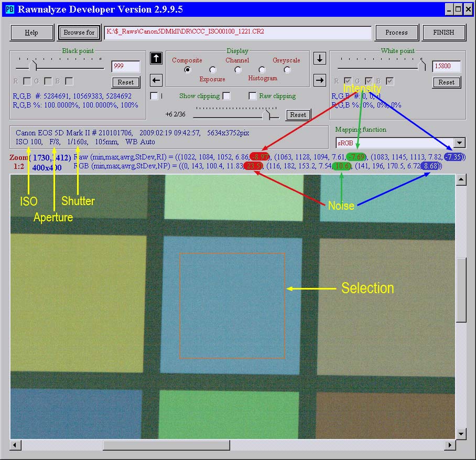Click the right arrow navigation button
Viewport: 476px width, 460px height.
point(319,80)
